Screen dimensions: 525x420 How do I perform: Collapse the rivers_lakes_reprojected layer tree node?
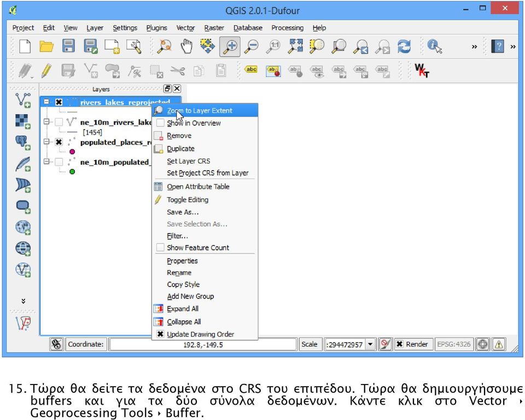click(46, 102)
